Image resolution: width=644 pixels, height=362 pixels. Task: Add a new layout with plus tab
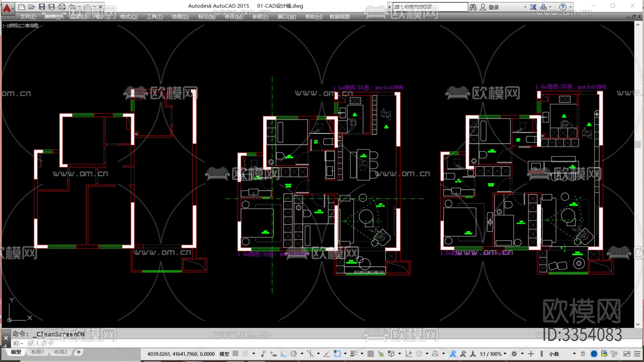79,352
